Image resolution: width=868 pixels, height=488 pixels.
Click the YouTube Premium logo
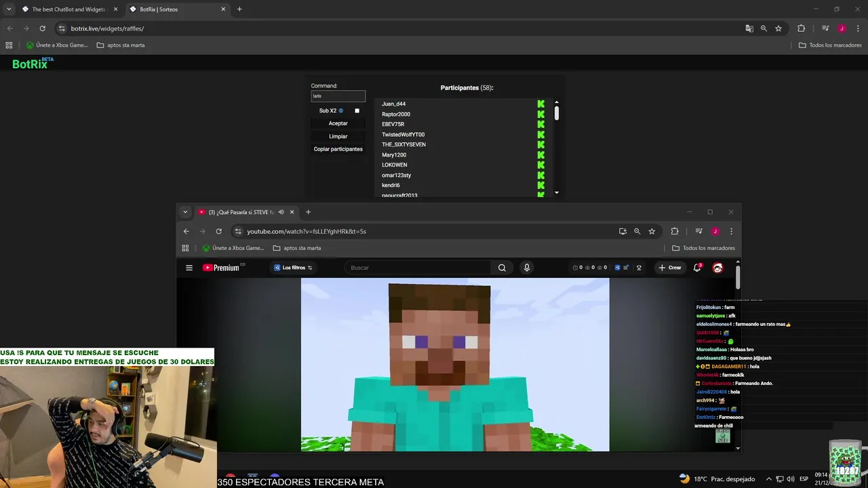[x=221, y=268]
